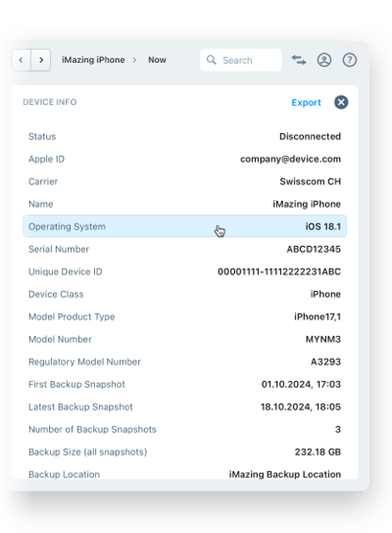
Task: Select the Now breadcrumb item
Action: click(157, 60)
